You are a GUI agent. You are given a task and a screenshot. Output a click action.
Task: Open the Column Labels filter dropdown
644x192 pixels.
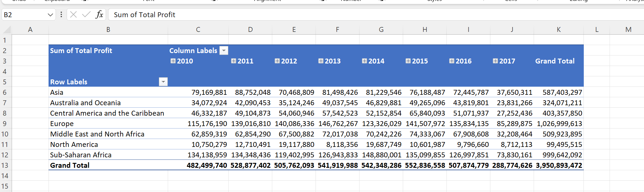coord(224,51)
